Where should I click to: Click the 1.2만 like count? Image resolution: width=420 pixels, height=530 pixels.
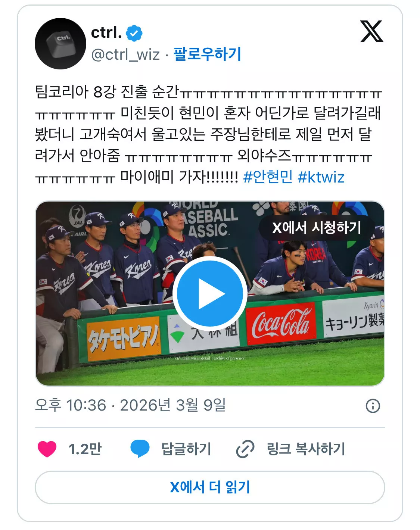(85, 449)
